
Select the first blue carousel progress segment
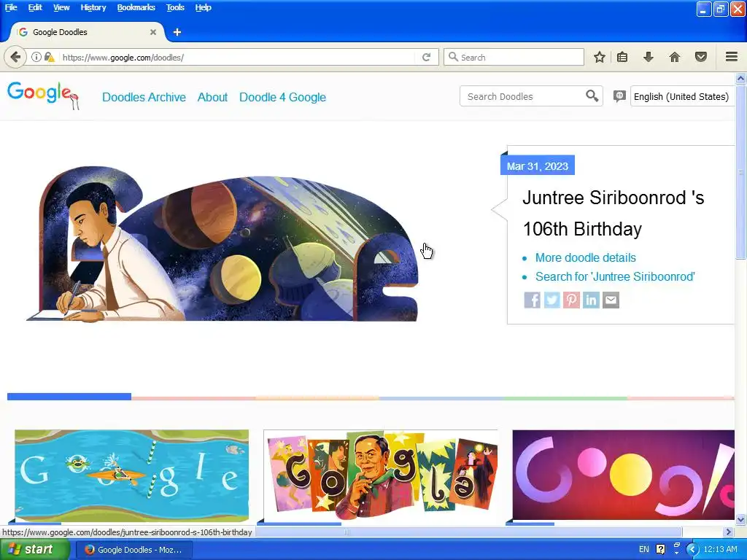click(69, 397)
